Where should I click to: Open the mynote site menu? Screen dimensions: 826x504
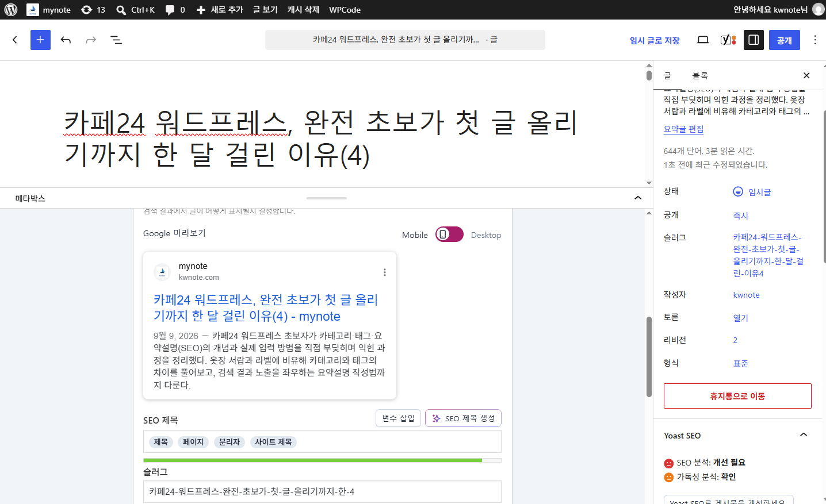point(49,10)
